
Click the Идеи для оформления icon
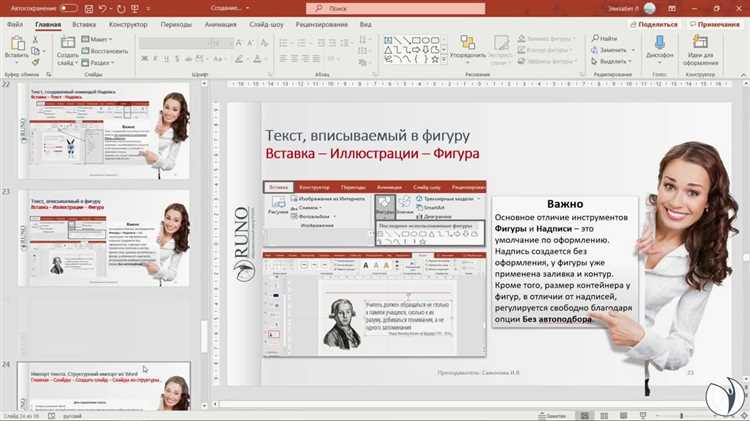pos(700,43)
